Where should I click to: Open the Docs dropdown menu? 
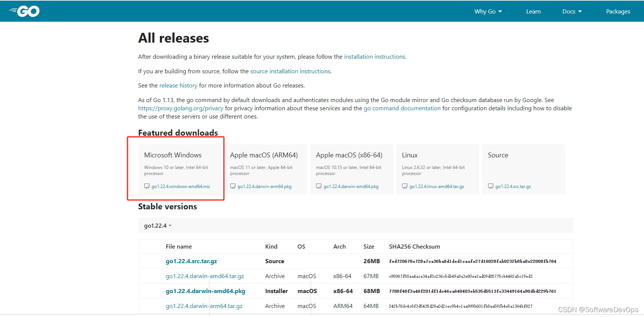(x=572, y=12)
